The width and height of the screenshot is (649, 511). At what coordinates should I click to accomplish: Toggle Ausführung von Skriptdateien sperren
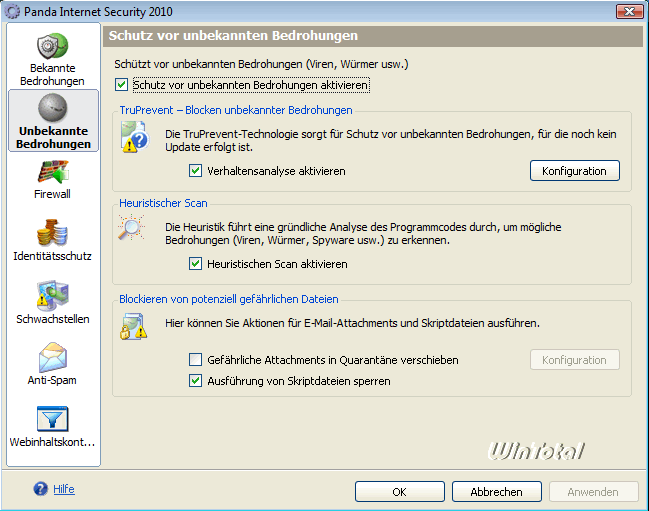click(x=195, y=381)
